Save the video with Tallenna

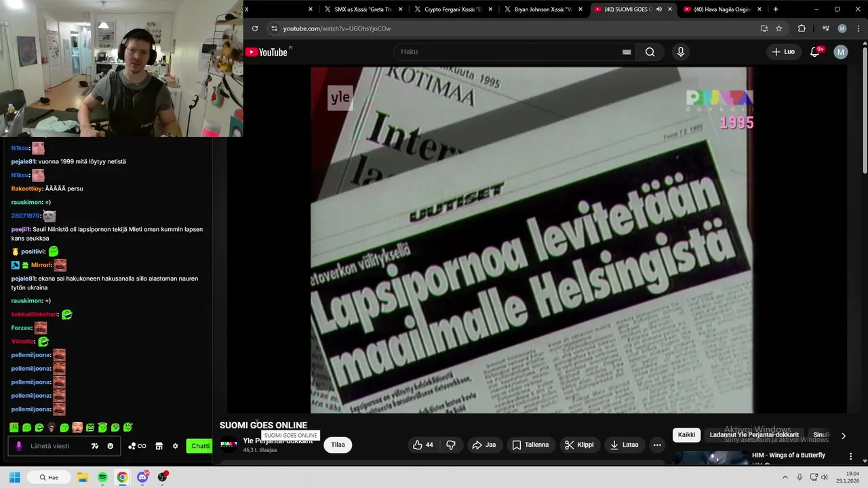pyautogui.click(x=530, y=445)
